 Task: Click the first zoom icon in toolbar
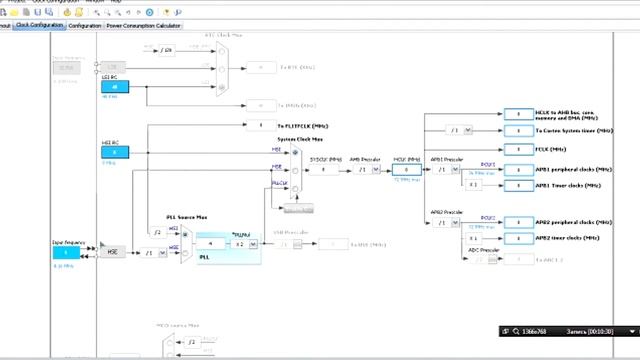[97, 13]
